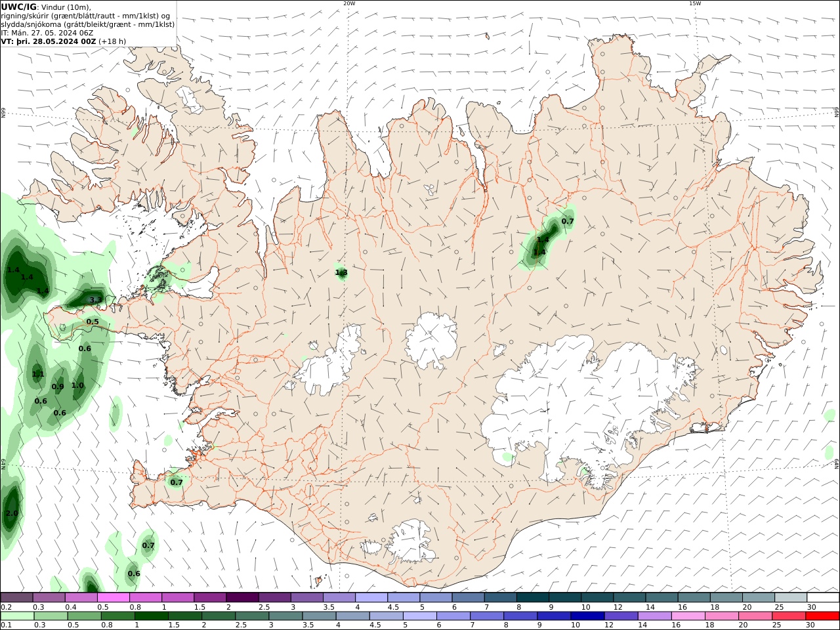Click the 'Vindur (10m)' header text
The height and width of the screenshot is (630, 840).
pos(66,7)
